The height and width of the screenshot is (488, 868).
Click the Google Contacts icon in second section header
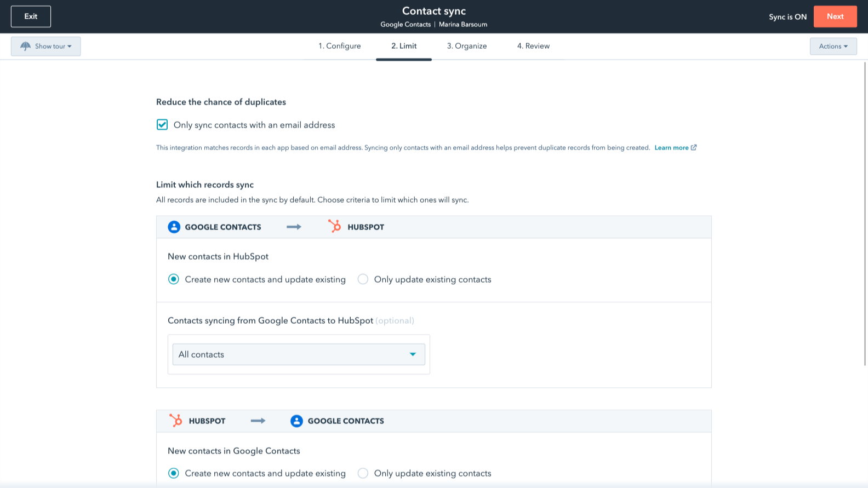pos(296,421)
